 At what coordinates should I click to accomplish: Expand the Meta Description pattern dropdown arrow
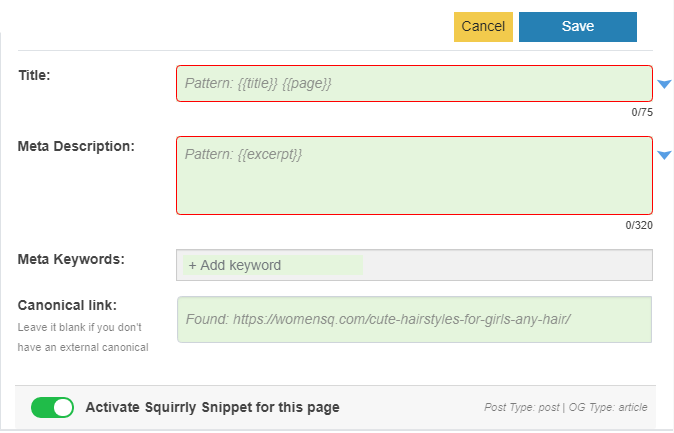[664, 155]
